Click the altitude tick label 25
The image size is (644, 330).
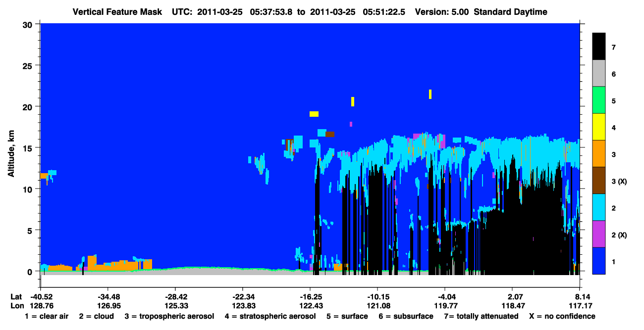[x=28, y=65]
